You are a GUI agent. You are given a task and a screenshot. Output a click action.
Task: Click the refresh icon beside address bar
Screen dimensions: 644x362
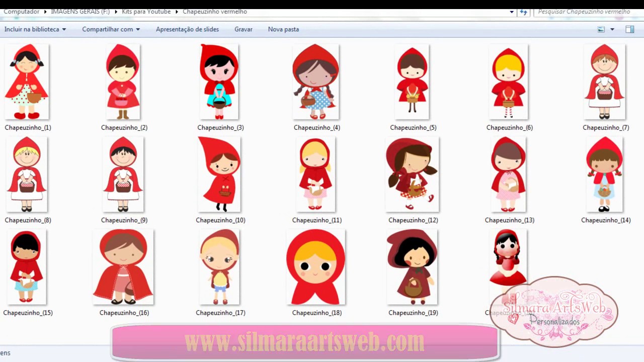(523, 12)
